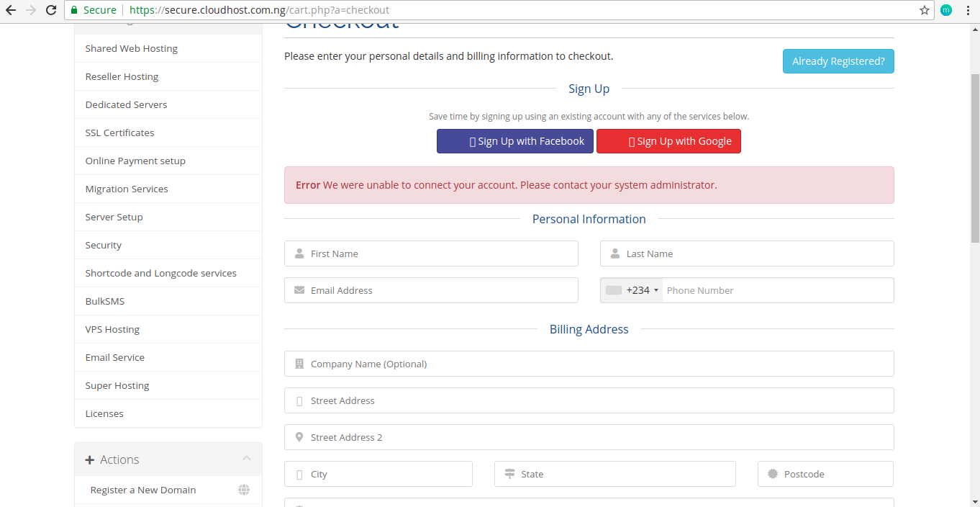
Task: Open Shortcode and Longcode services
Action: [x=168, y=273]
